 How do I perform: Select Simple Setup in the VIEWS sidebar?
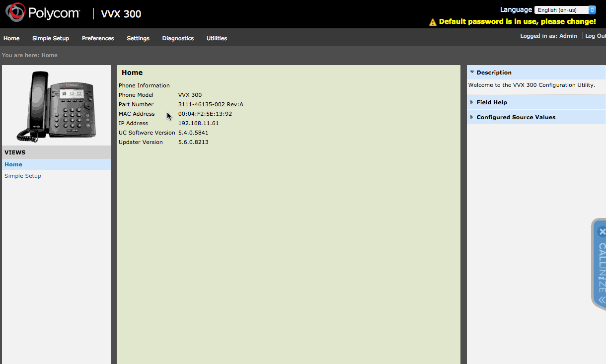pos(22,175)
